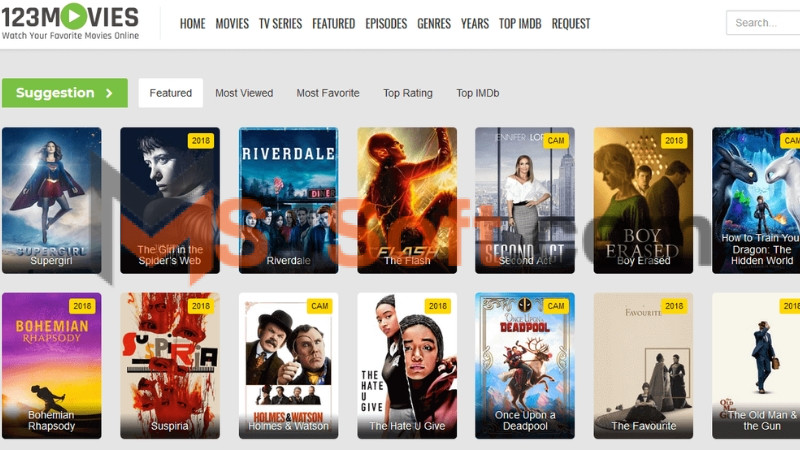The image size is (800, 450).
Task: Expand the YEARS menu
Action: [x=475, y=23]
